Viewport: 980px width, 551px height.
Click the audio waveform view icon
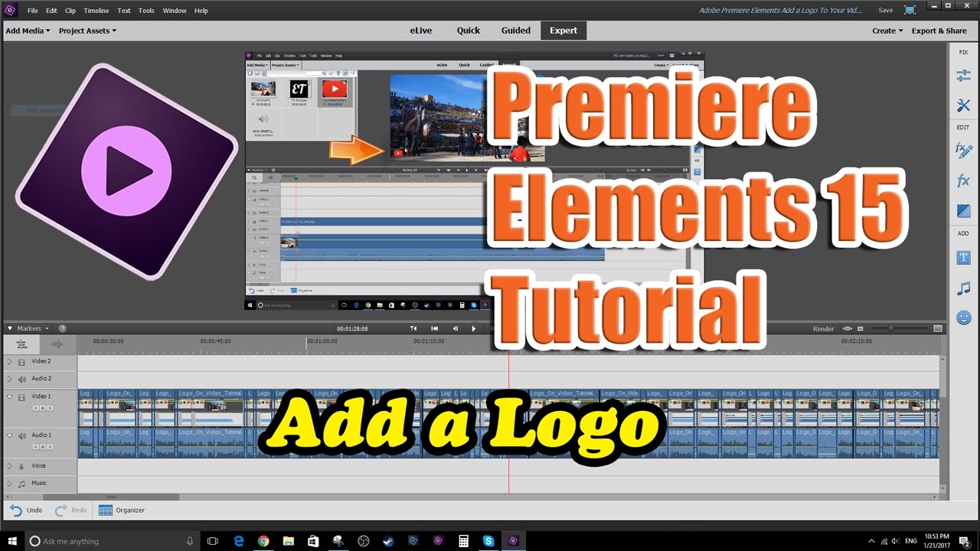coord(57,344)
